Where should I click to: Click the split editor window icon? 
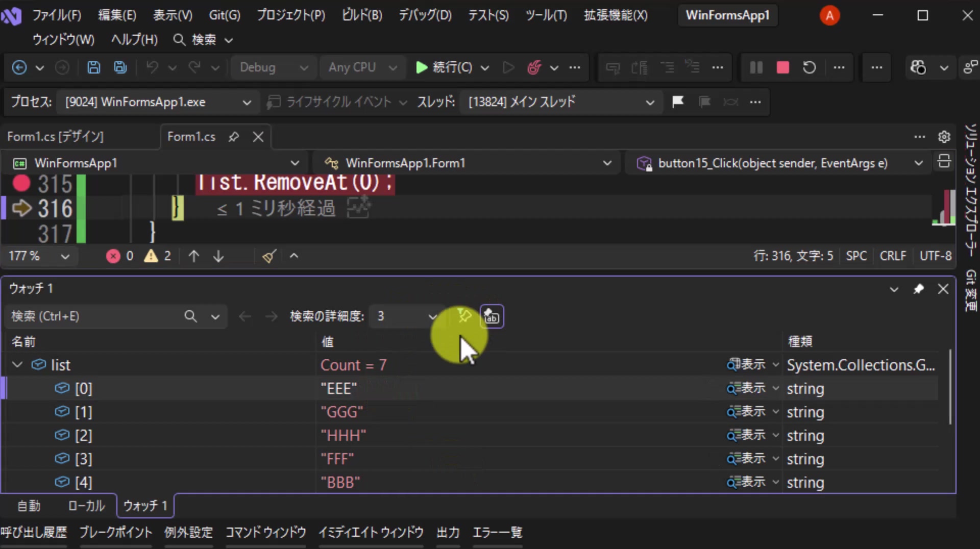pos(944,162)
